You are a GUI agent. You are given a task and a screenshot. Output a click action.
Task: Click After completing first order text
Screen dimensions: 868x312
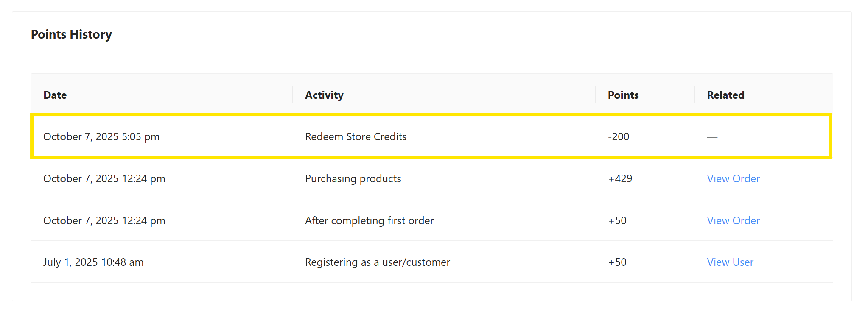[369, 220]
